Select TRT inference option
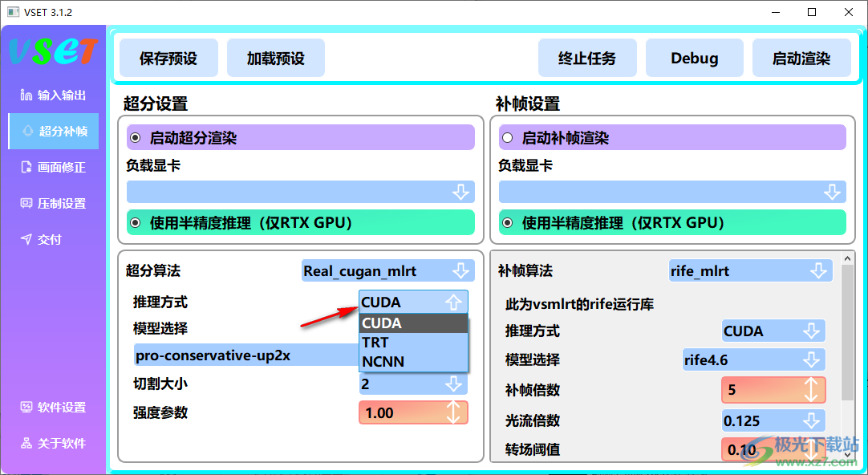This screenshot has width=868, height=475. [413, 342]
